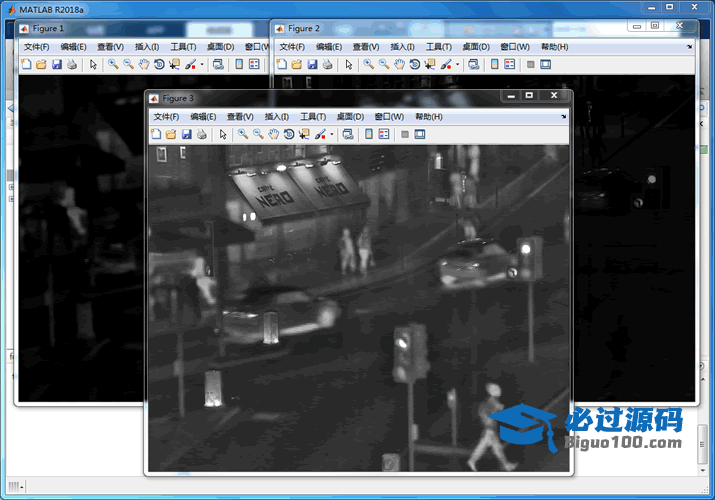The height and width of the screenshot is (500, 715).
Task: Expand the Brush dropdown arrow in Figure 1
Action: coord(202,65)
